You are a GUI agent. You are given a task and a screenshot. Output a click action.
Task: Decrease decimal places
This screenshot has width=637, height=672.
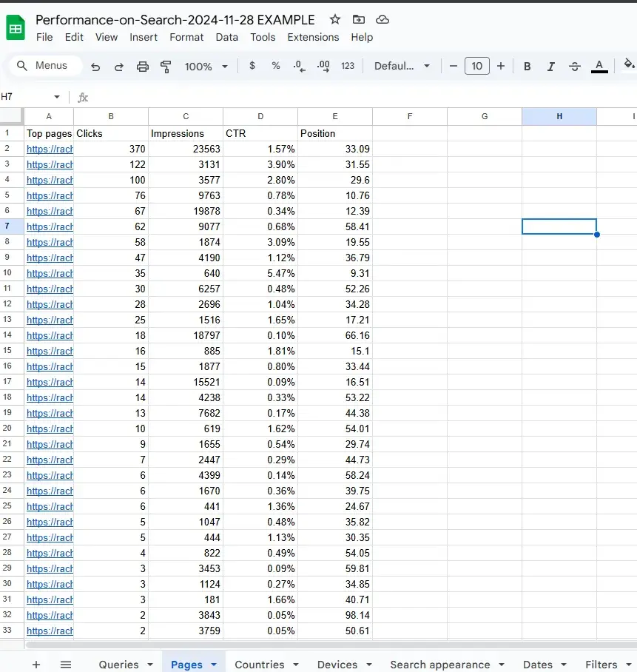click(x=299, y=66)
